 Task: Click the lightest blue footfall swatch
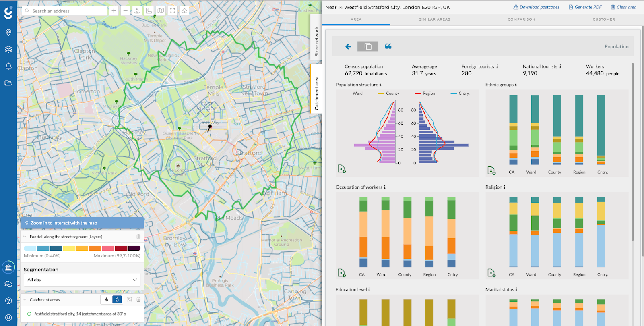coord(30,248)
